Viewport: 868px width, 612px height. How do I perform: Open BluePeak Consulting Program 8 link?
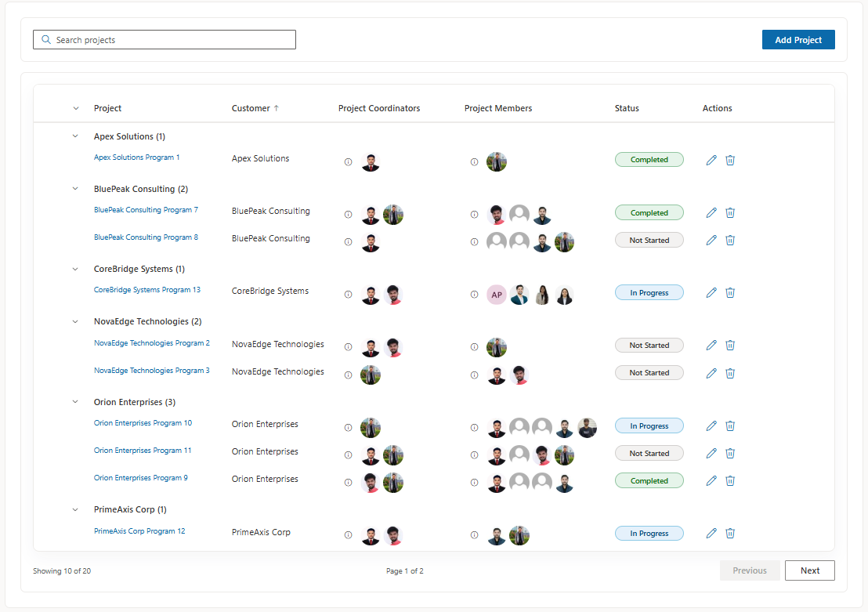pos(146,237)
